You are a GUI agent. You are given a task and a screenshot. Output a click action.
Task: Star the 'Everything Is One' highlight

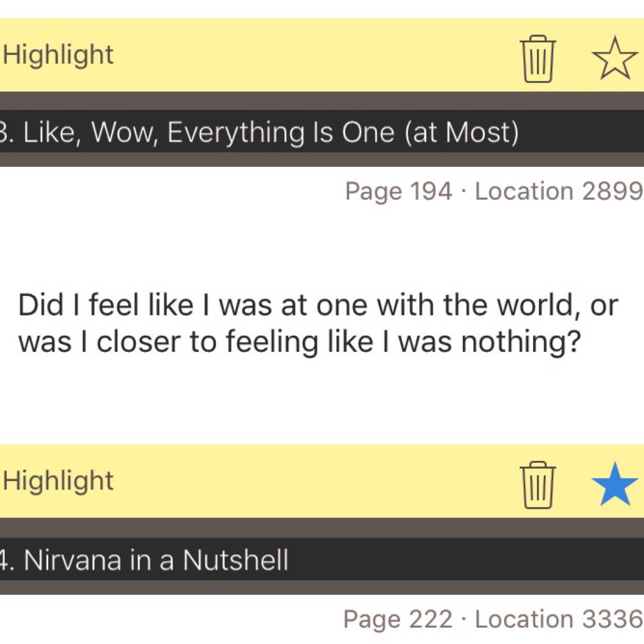[x=614, y=58]
